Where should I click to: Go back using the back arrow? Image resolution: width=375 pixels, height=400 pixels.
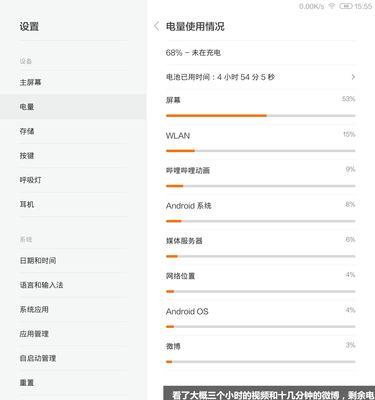156,26
